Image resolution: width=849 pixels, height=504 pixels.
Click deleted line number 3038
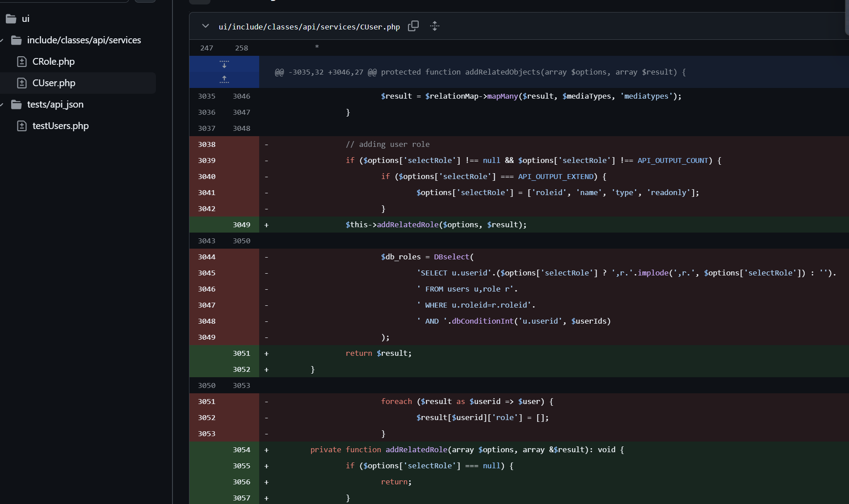point(207,144)
